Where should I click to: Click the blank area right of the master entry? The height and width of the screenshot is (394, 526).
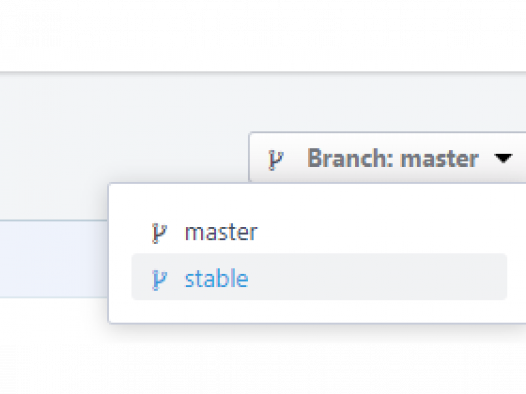382,232
